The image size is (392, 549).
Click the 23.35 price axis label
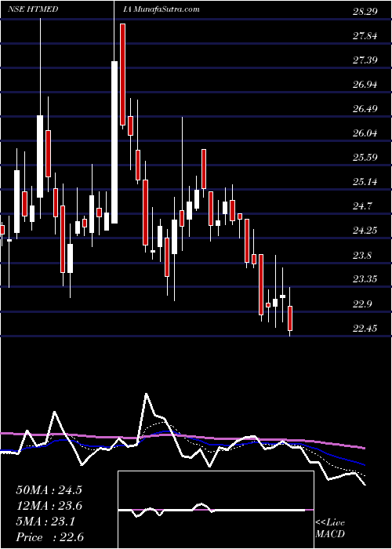point(365,279)
